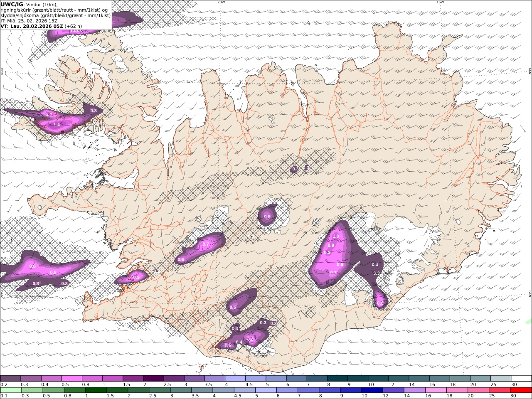Screen dimensions: 532x399
Task: Pick the pale green 0.1 swatch in the lower legend
Action: coord(11,390)
